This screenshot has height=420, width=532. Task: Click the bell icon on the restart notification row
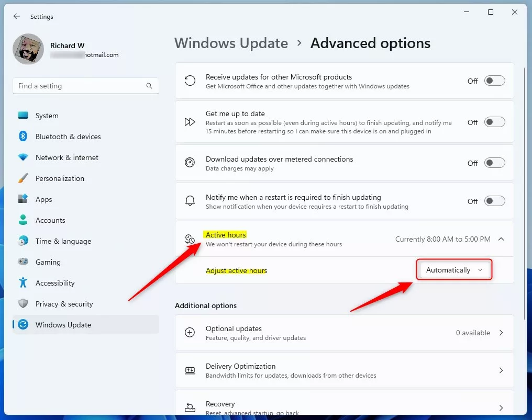(x=190, y=200)
